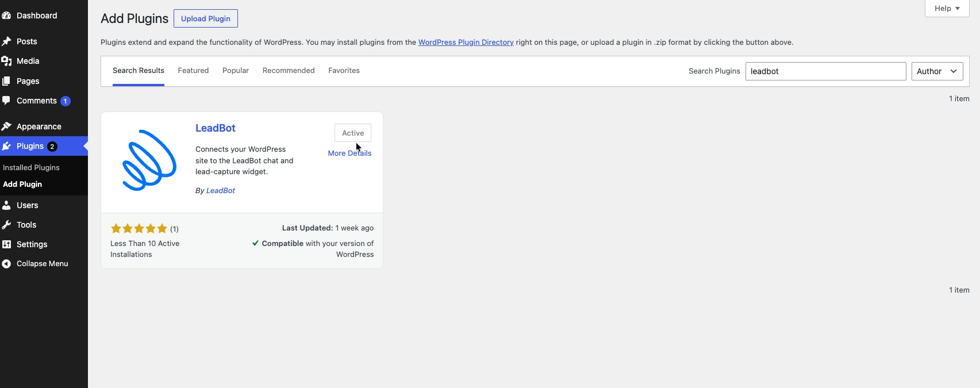Click the LeadBot plugin logo
The width and height of the screenshot is (980, 388).
pos(148,160)
